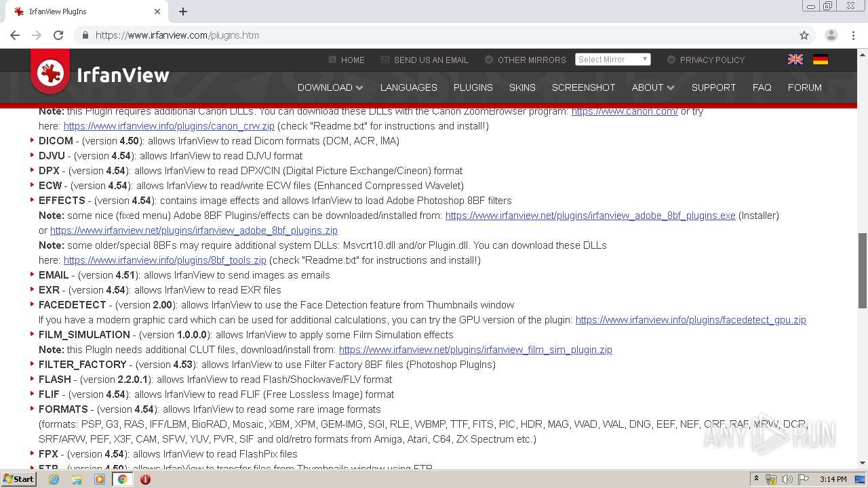Click the padlock site info icon
The width and height of the screenshot is (868, 488).
(x=85, y=35)
